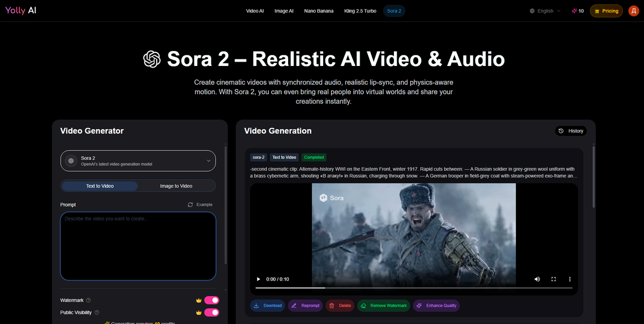Show the Public Visibility help icon

coord(97,312)
